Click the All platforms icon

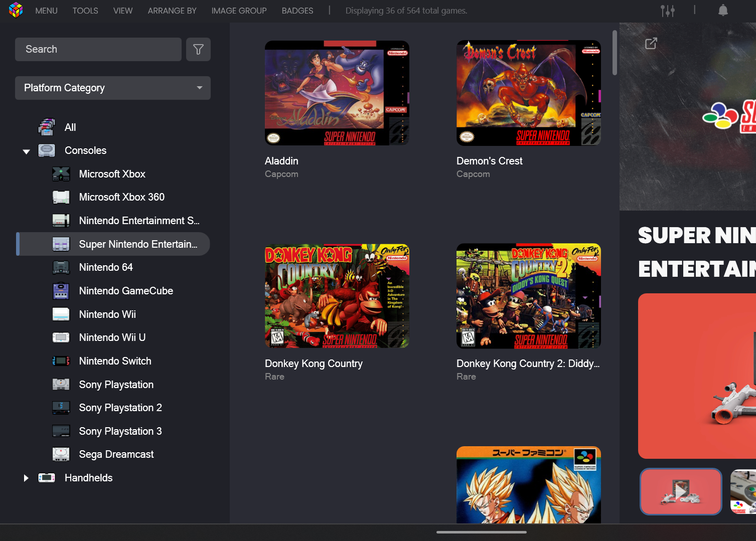[x=47, y=127]
